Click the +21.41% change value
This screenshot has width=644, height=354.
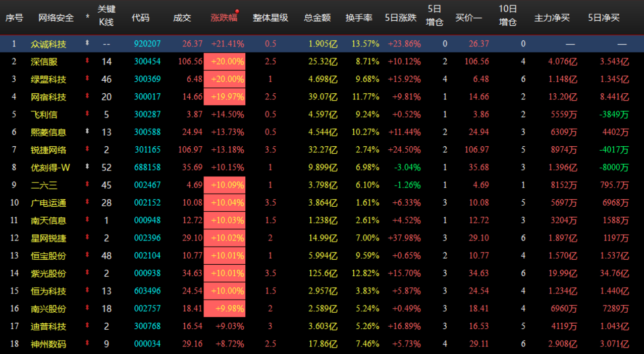pos(228,44)
